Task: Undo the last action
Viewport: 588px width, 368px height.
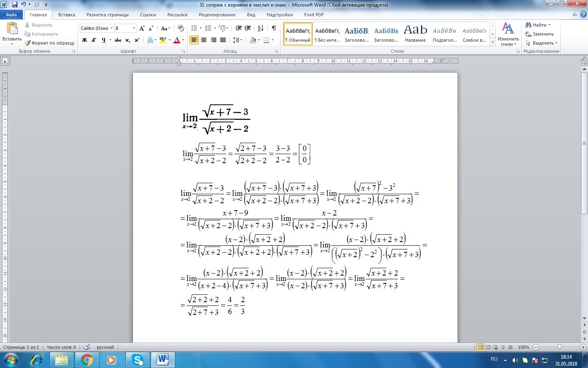Action: point(23,4)
